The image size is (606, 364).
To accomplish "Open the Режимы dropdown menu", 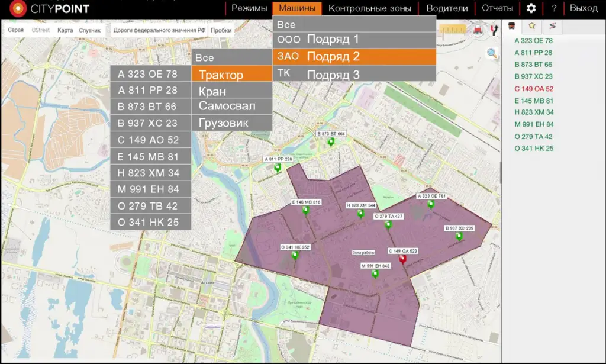I will 249,8.
